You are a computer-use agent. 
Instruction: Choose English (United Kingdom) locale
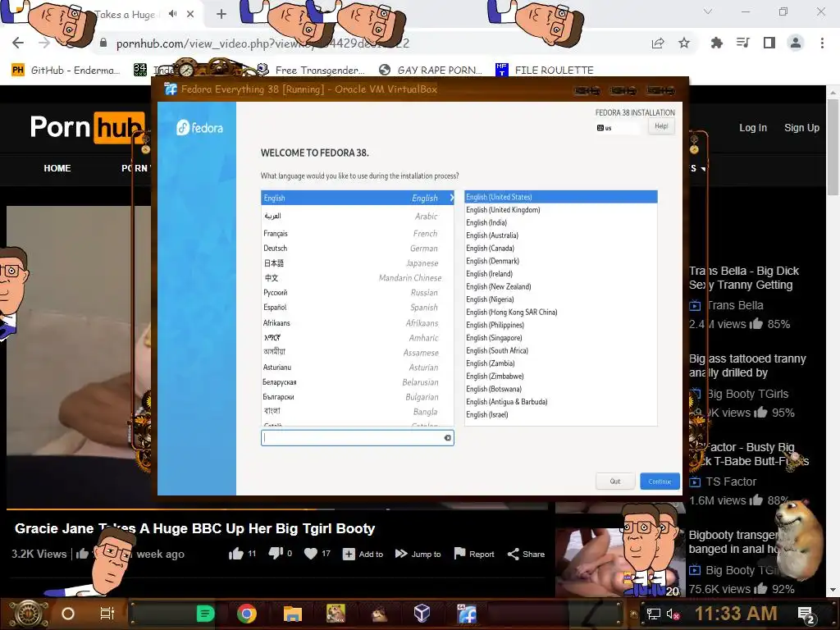(561, 209)
